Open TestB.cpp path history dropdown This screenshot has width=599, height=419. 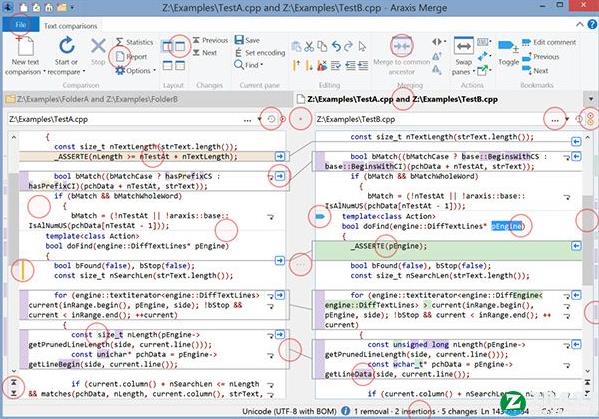coord(567,119)
